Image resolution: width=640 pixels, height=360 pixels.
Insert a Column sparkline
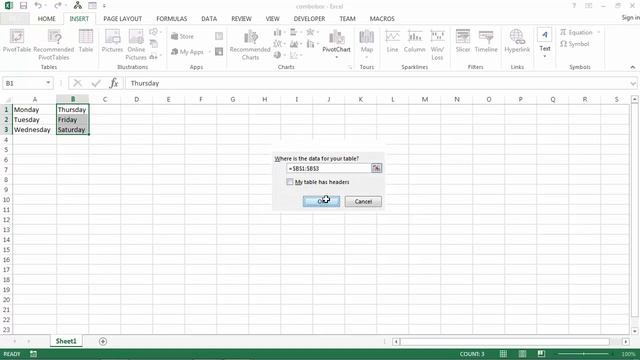tap(415, 41)
